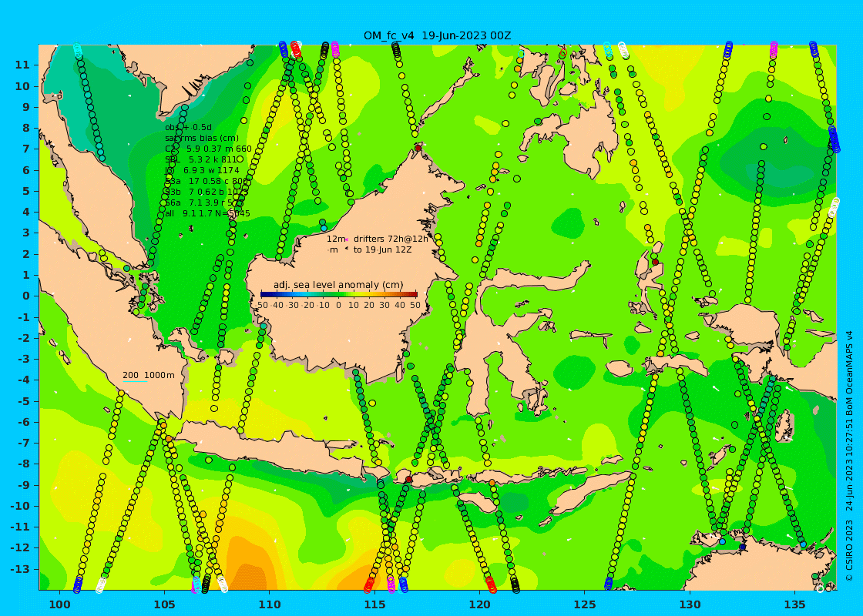This screenshot has height=616, width=863.
Task: Click the latitude axis label '-6'
Action: coord(23,422)
